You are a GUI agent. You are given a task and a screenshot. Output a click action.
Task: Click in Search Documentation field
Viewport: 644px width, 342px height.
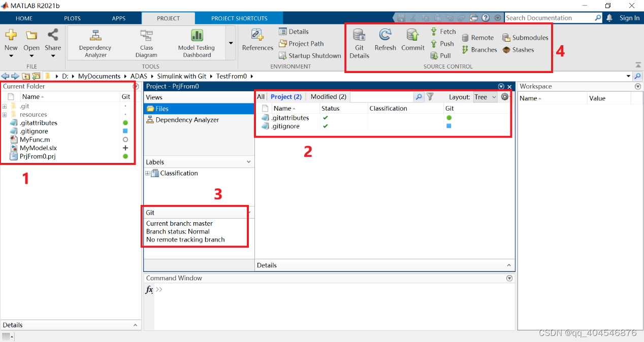click(549, 18)
